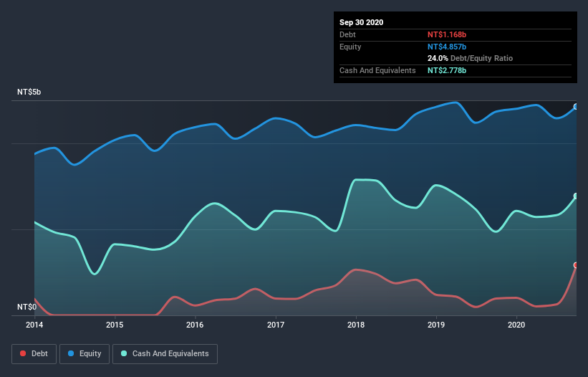Toggle the Debt legend button
This screenshot has height=377, width=588.
34,354
